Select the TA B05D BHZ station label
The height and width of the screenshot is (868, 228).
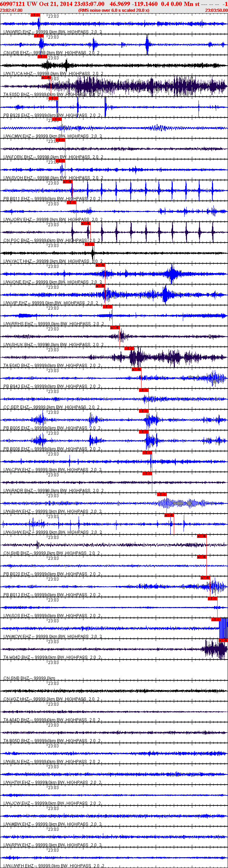52,741
